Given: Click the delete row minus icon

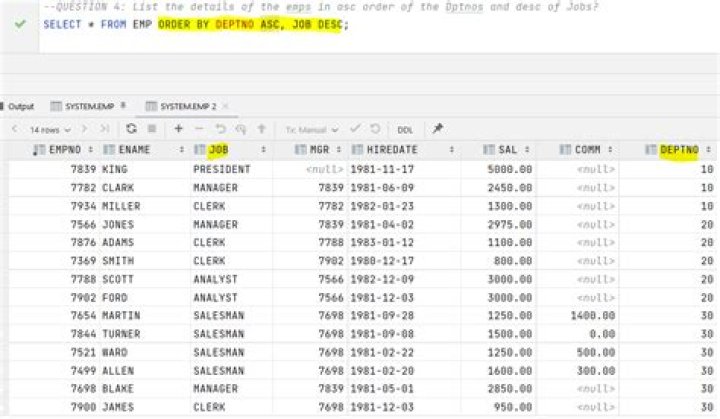Looking at the screenshot, I should (x=199, y=129).
